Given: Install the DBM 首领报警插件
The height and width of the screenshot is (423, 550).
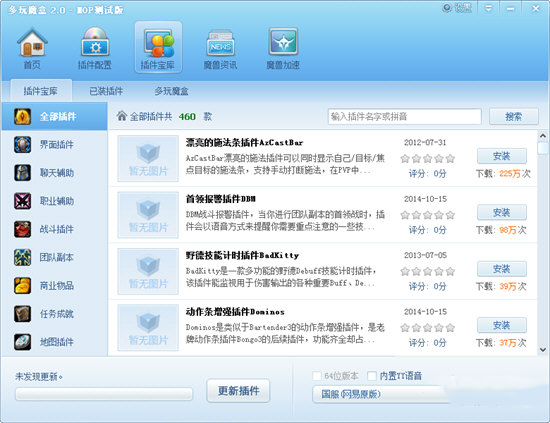Looking at the screenshot, I should [502, 213].
